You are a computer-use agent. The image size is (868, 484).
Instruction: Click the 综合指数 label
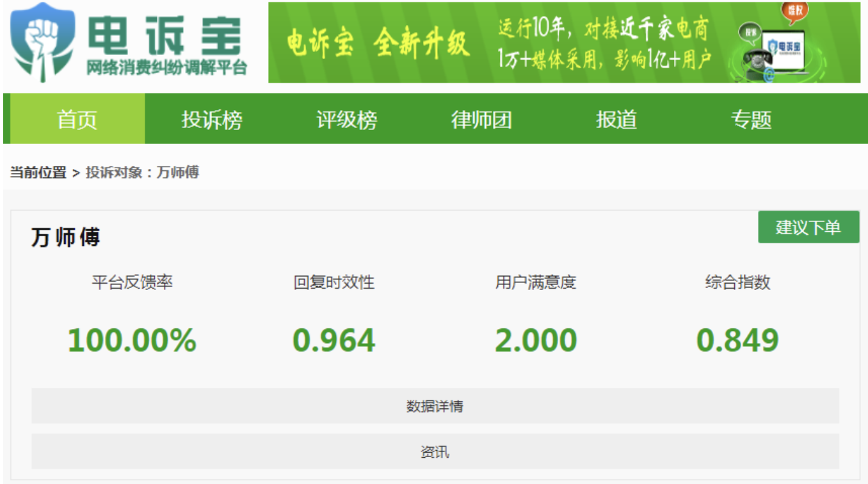738,282
